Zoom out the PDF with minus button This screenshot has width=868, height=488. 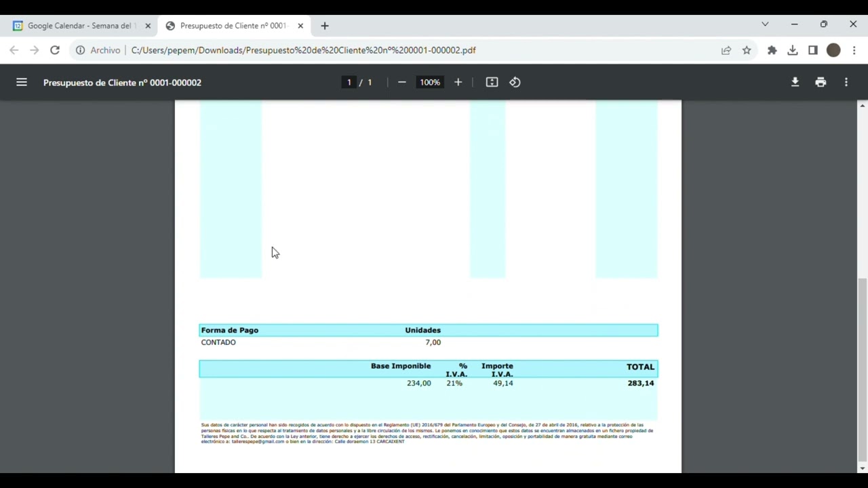(x=401, y=82)
